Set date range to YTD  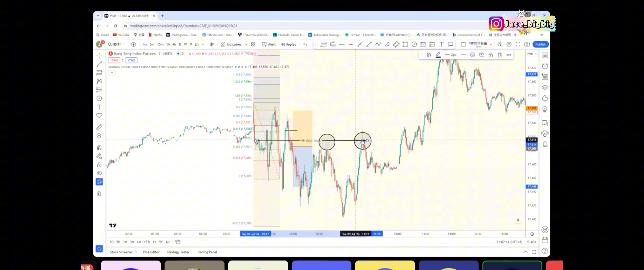pos(147,242)
